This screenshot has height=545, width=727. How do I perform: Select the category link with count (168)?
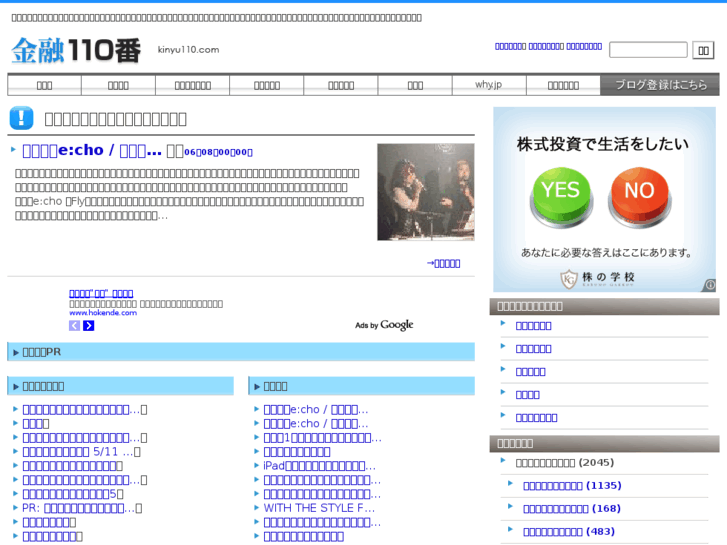pos(572,509)
